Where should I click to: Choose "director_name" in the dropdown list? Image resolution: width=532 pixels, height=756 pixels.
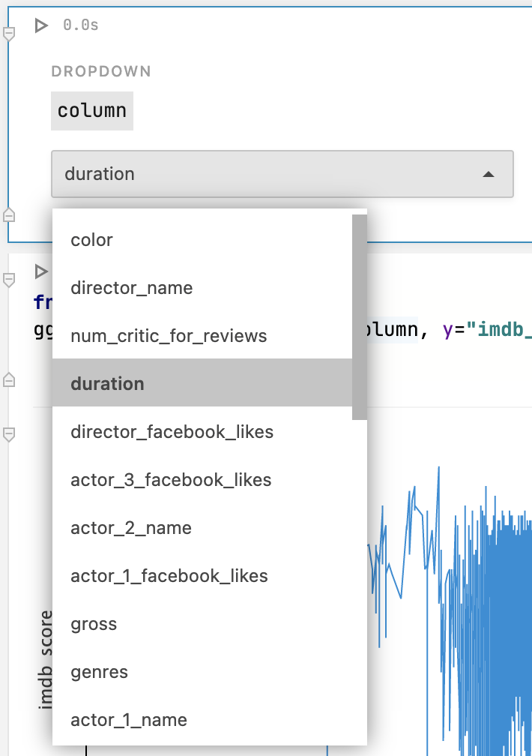(x=130, y=287)
